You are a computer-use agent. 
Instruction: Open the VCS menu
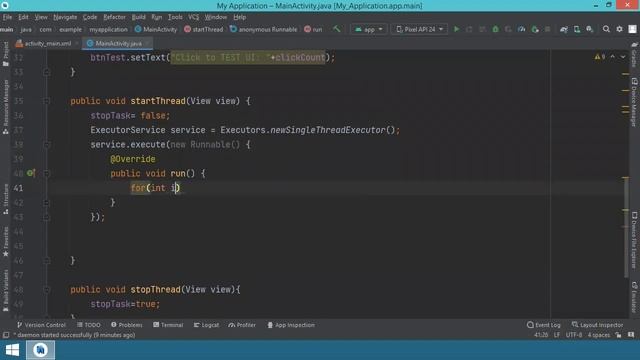tap(193, 17)
